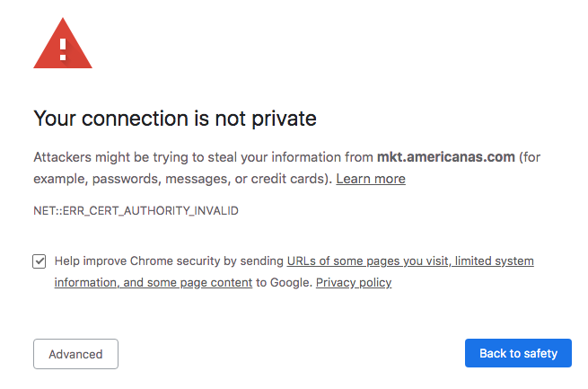
Task: Open "URLs of some pages you visit" link
Action: 368,261
